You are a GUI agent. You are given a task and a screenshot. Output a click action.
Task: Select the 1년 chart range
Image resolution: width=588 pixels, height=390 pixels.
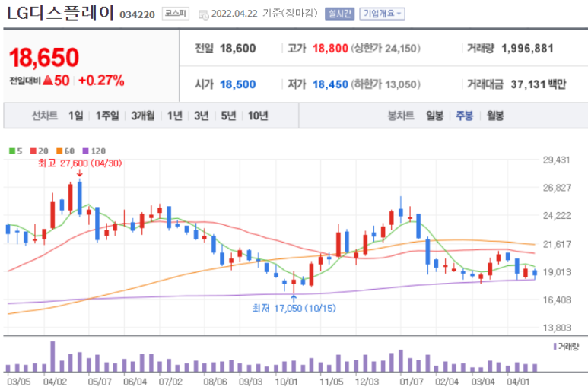[x=175, y=116]
